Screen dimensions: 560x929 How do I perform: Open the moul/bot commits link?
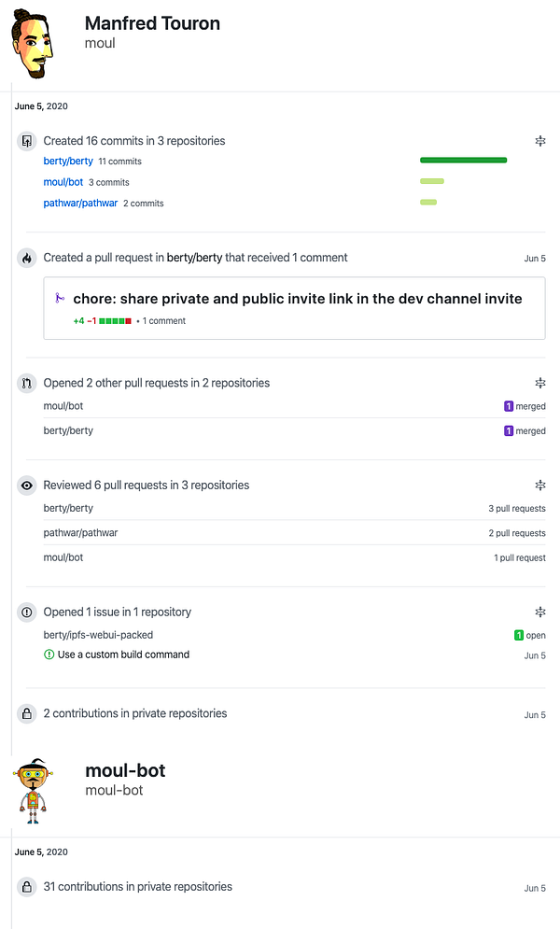coord(63,182)
